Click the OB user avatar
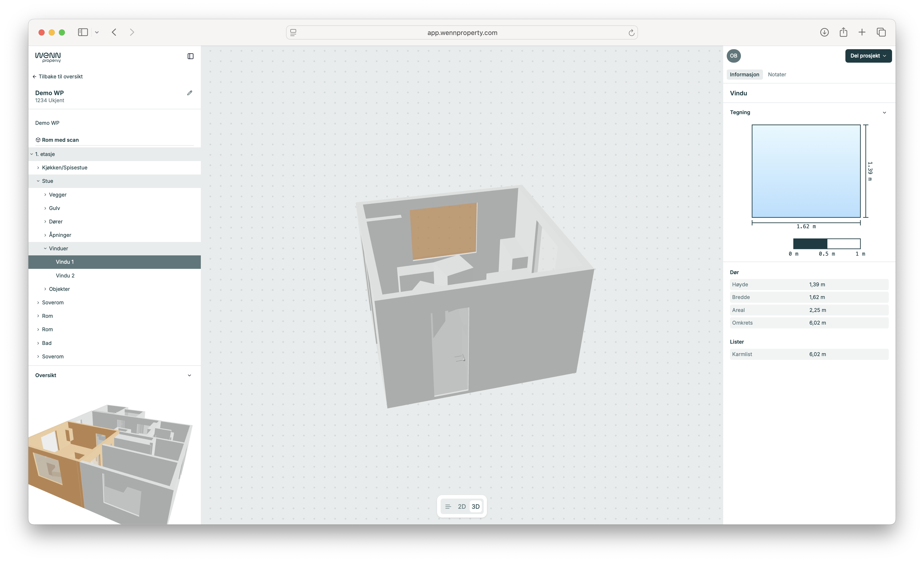 734,56
